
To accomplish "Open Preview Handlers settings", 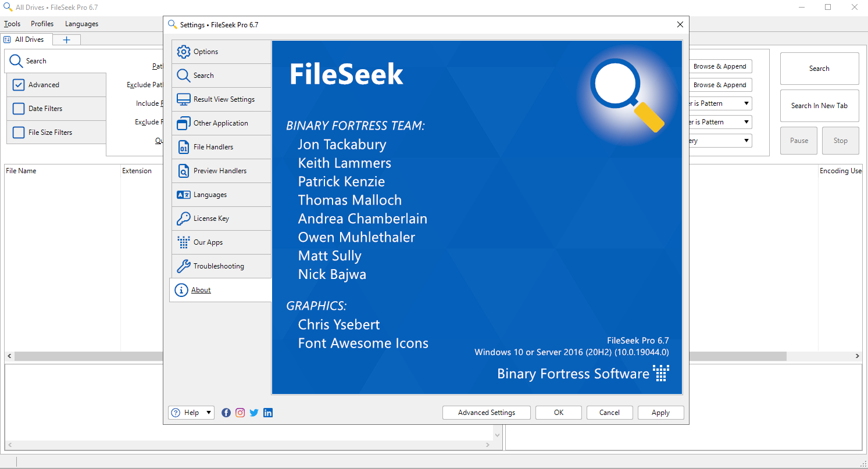I will click(x=222, y=171).
